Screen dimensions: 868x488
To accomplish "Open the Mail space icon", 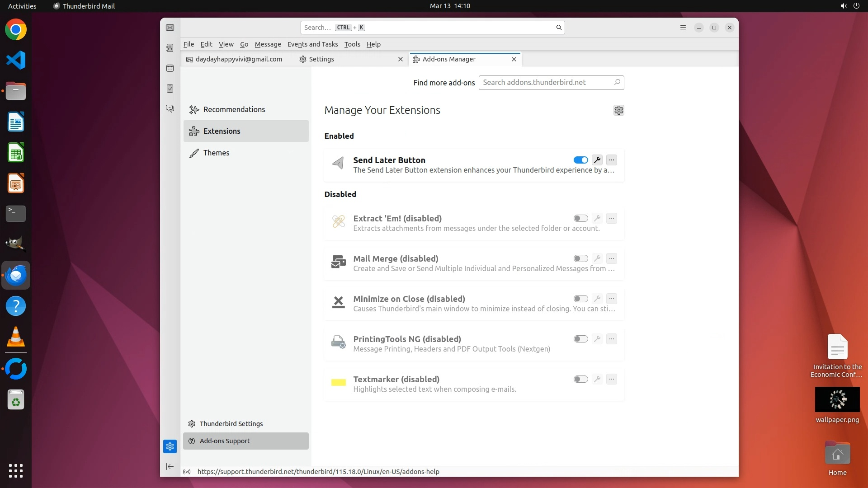I will pyautogui.click(x=170, y=28).
